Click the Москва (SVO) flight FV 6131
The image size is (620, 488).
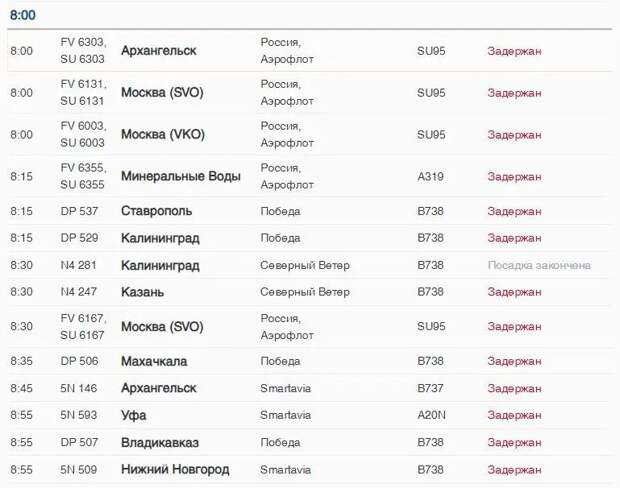(x=310, y=93)
